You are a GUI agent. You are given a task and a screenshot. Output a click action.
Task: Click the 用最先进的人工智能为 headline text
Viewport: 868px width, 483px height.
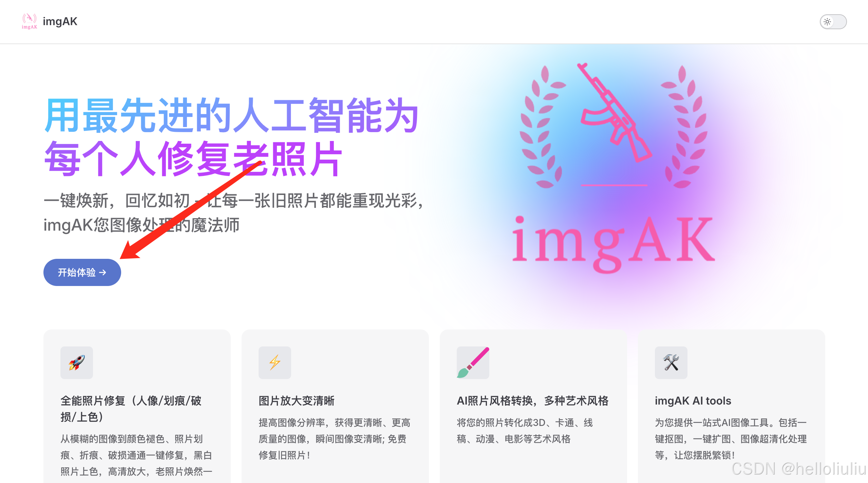point(232,115)
